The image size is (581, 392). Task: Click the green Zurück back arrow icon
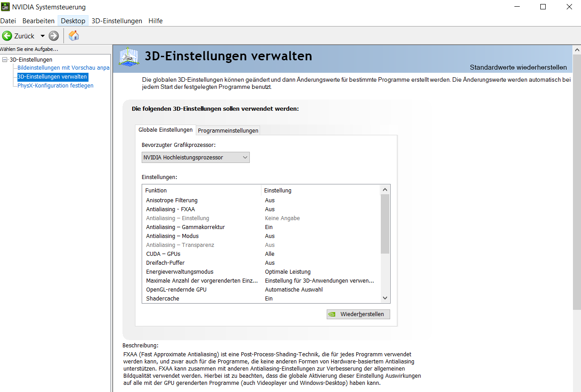(x=7, y=36)
